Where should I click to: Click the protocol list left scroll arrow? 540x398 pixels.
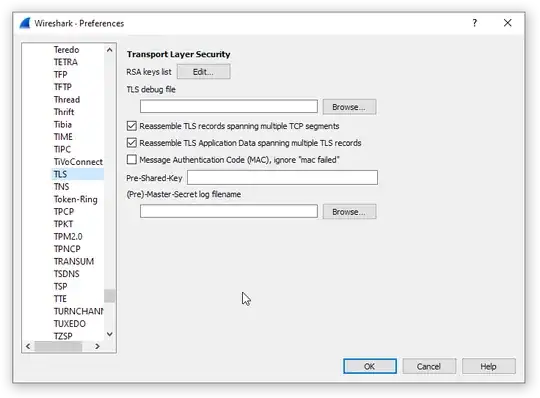(28, 346)
